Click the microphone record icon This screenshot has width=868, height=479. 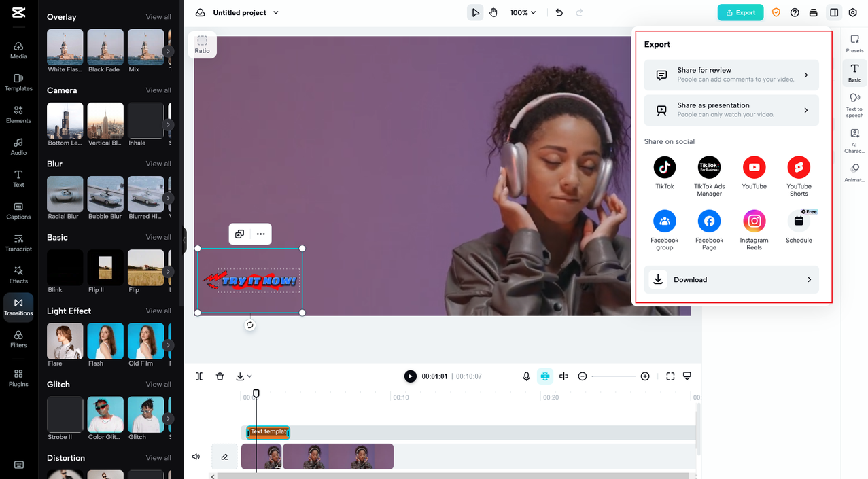[526, 376]
